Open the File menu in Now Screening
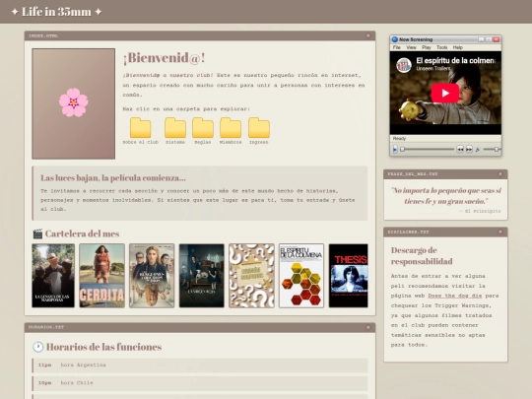This screenshot has height=399, width=532. coord(397,47)
